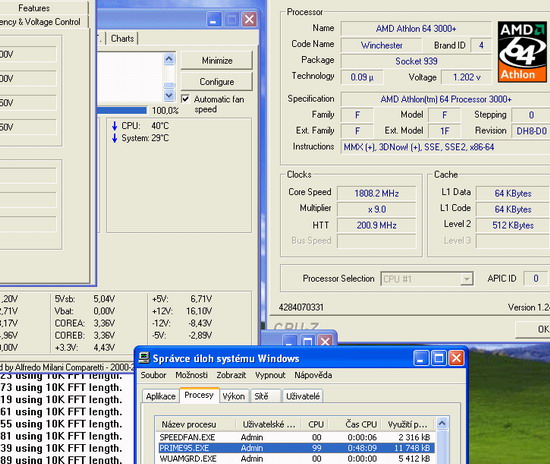
Task: Maximize the Task Manager window
Action: tap(438, 358)
